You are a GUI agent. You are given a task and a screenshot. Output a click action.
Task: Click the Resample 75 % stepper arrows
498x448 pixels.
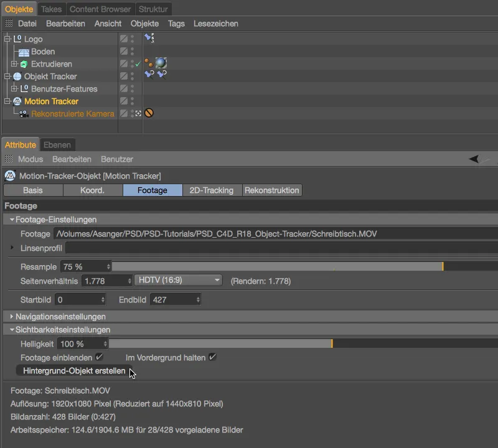(x=108, y=267)
